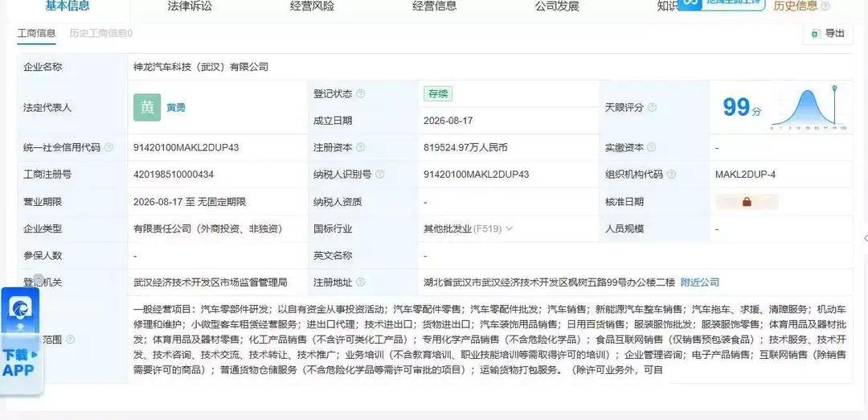The image size is (868, 420).
Task: Click the export icon beside 导出
Action: tap(816, 34)
